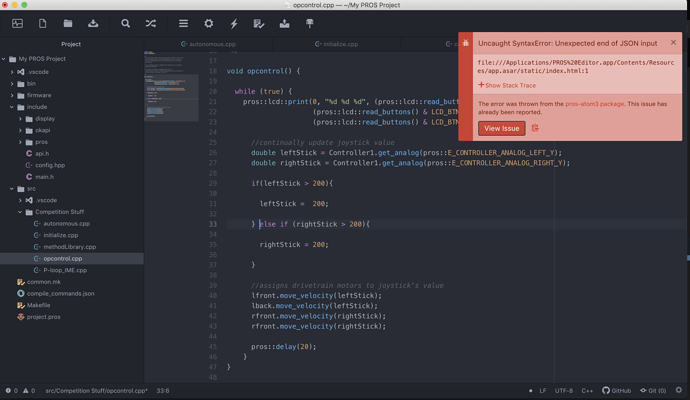
Task: Collapse the Competition Stuff folder chevron
Action: click(x=20, y=212)
